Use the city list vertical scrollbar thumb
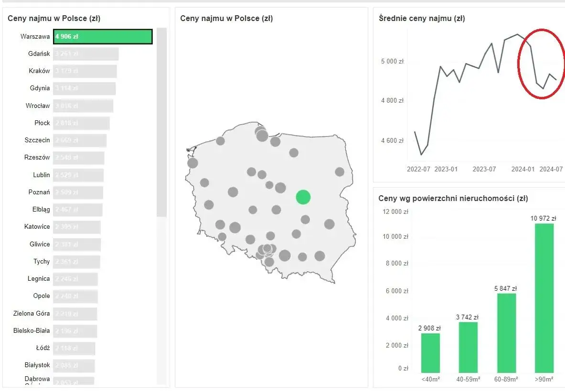This screenshot has height=392, width=565. click(x=161, y=123)
